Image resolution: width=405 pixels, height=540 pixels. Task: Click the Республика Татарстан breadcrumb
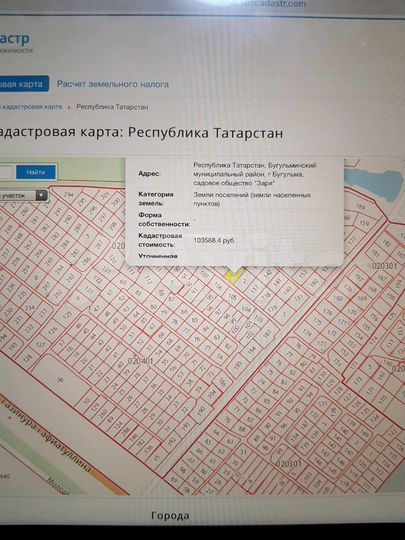click(112, 107)
